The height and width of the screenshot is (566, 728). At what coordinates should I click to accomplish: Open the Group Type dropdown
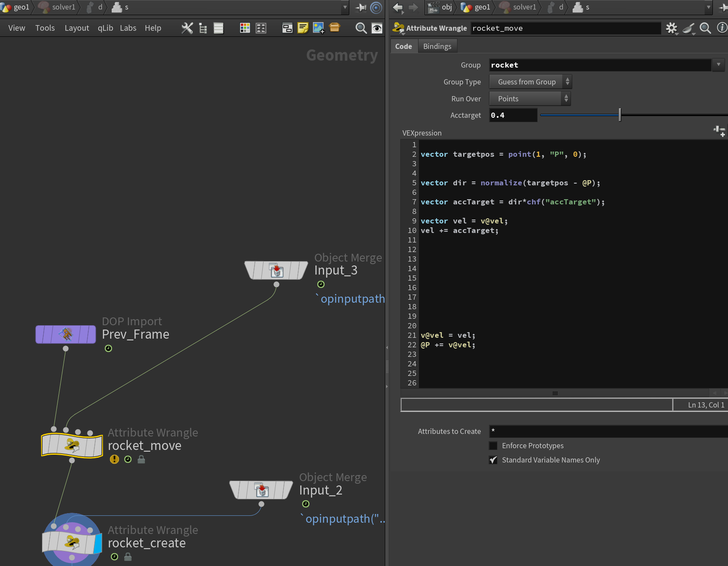click(x=530, y=82)
